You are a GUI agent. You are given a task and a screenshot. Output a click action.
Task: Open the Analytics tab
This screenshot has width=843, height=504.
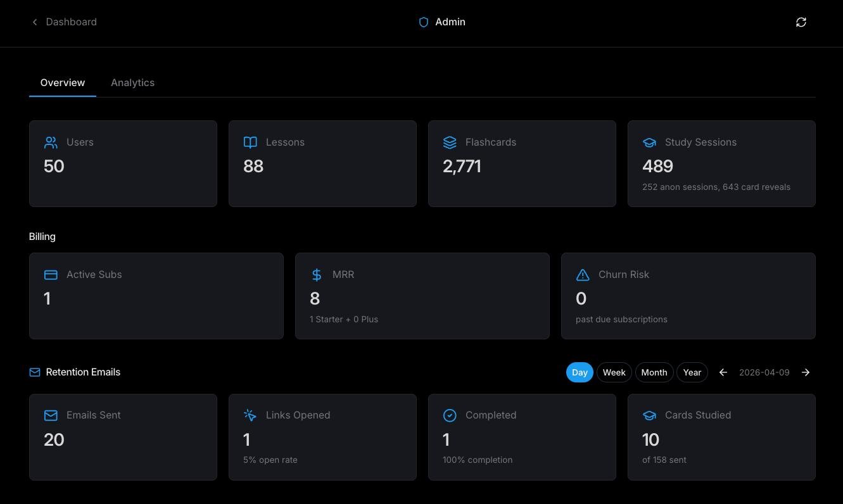[x=132, y=83]
